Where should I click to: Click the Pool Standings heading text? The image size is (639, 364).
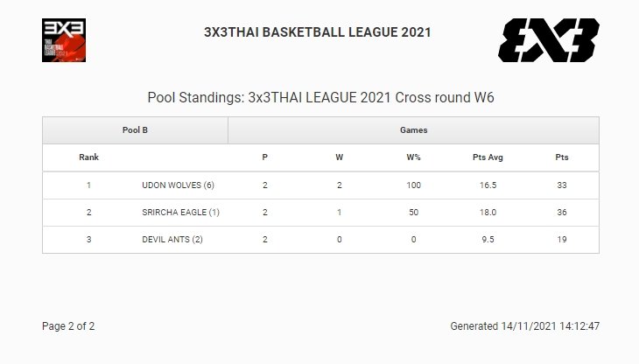pyautogui.click(x=319, y=96)
